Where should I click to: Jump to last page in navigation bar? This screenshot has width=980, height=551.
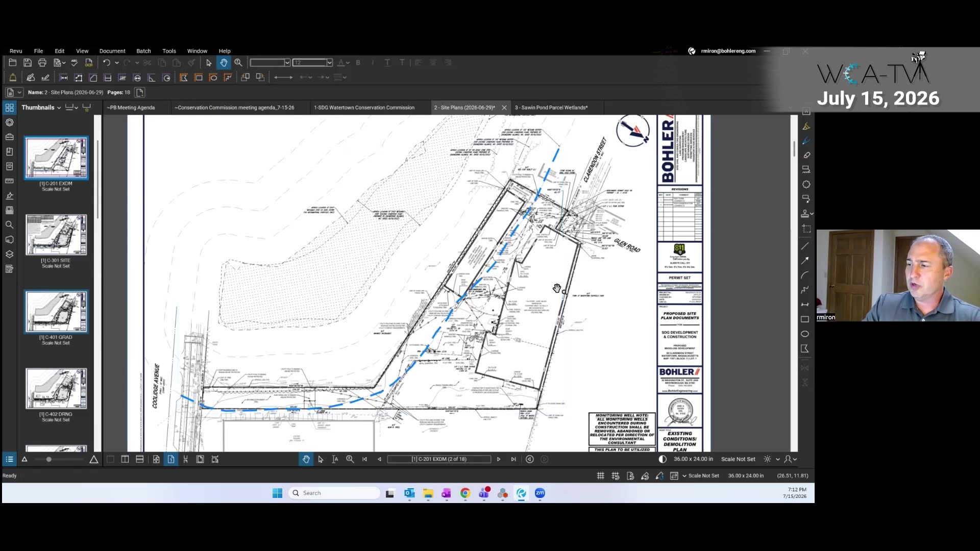513,459
